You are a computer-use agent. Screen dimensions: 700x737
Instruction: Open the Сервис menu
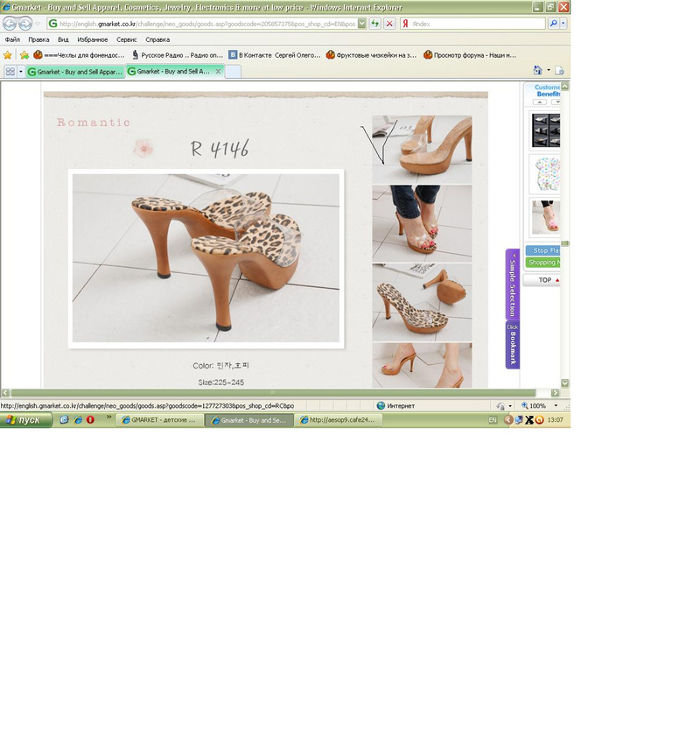click(x=126, y=39)
